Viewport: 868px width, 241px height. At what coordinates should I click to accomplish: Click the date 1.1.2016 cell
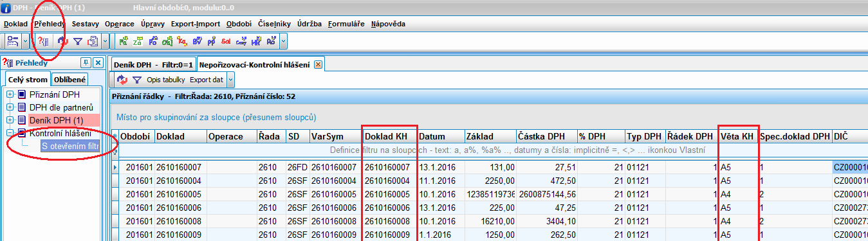point(441,235)
